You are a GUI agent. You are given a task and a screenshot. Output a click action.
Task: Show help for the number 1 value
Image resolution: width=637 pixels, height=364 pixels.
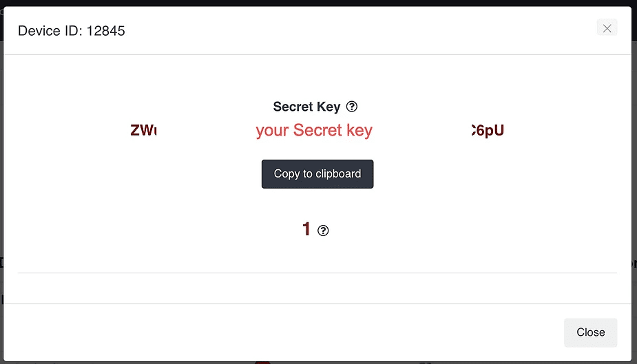click(323, 231)
